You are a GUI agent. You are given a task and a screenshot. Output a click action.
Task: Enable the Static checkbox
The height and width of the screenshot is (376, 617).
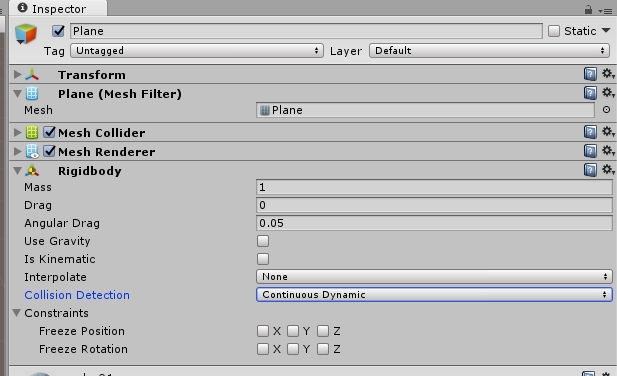(554, 31)
